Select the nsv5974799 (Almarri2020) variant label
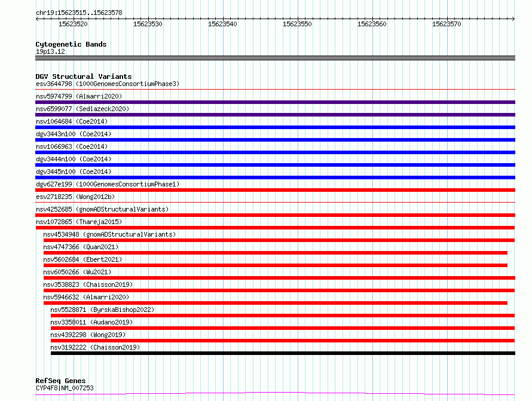The width and height of the screenshot is (532, 401). coord(79,96)
